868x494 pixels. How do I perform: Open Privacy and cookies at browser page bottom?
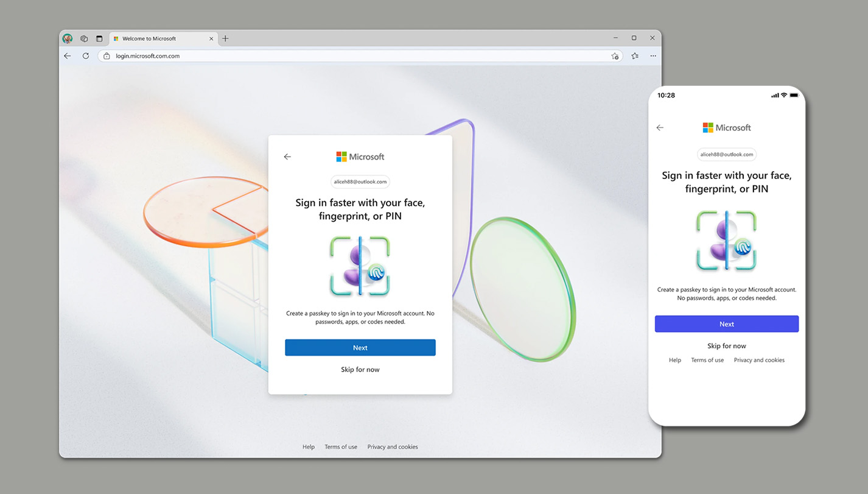393,447
